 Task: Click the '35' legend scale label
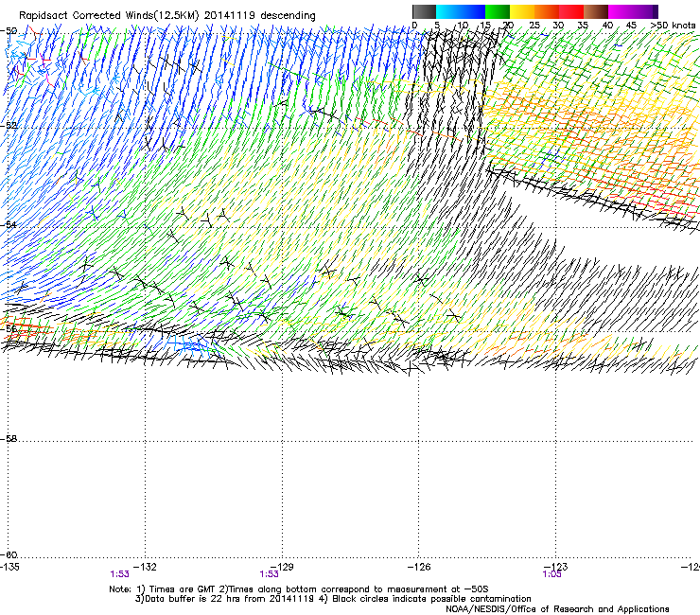(583, 26)
